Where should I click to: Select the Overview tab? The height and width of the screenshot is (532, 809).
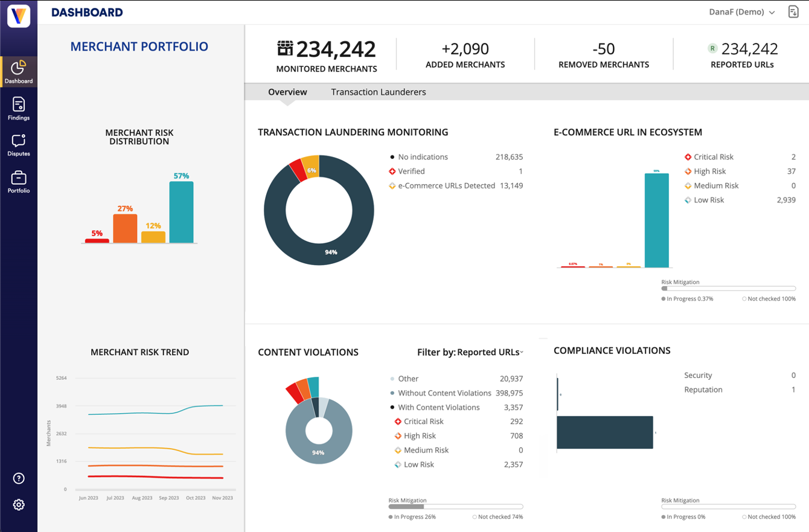(287, 92)
